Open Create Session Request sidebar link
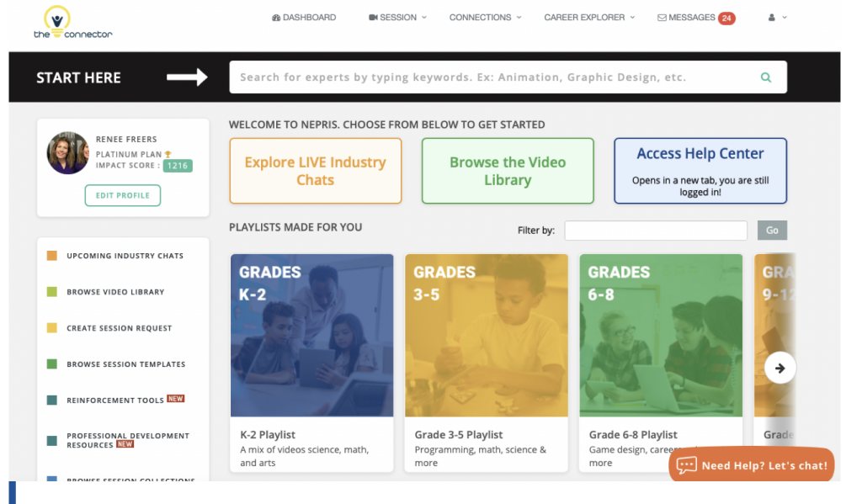The image size is (862, 504). tap(120, 329)
